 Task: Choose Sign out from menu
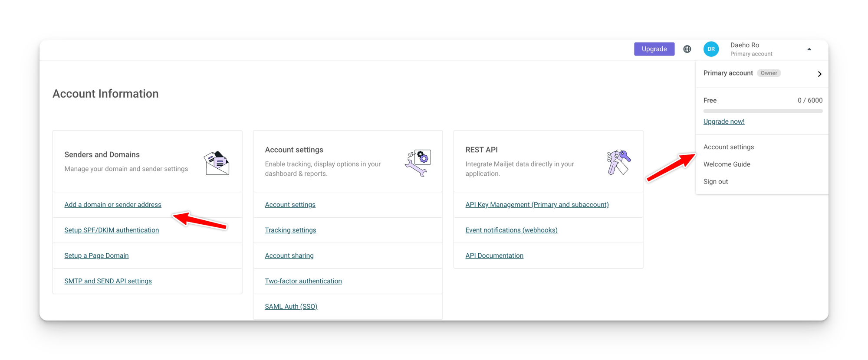[716, 182]
